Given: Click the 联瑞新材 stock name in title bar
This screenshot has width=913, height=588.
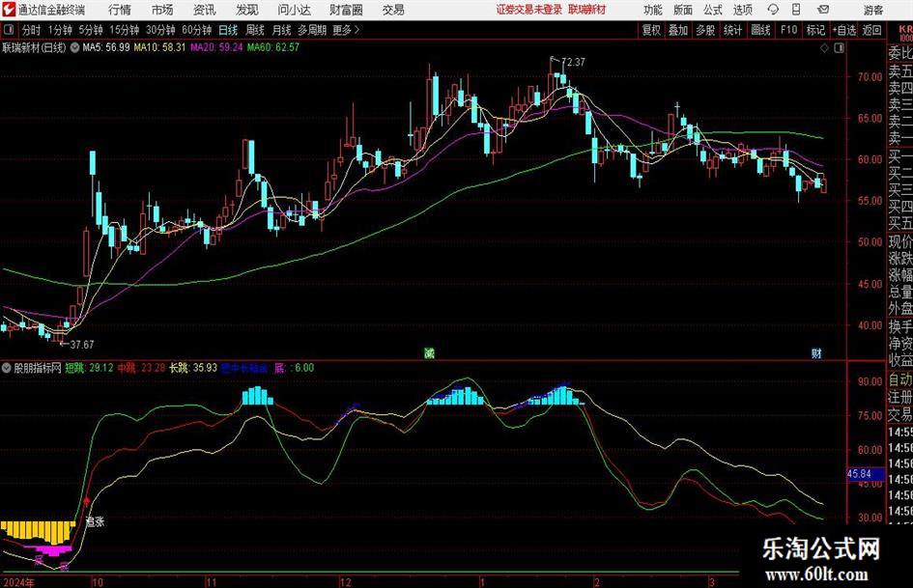Looking at the screenshot, I should (x=587, y=10).
